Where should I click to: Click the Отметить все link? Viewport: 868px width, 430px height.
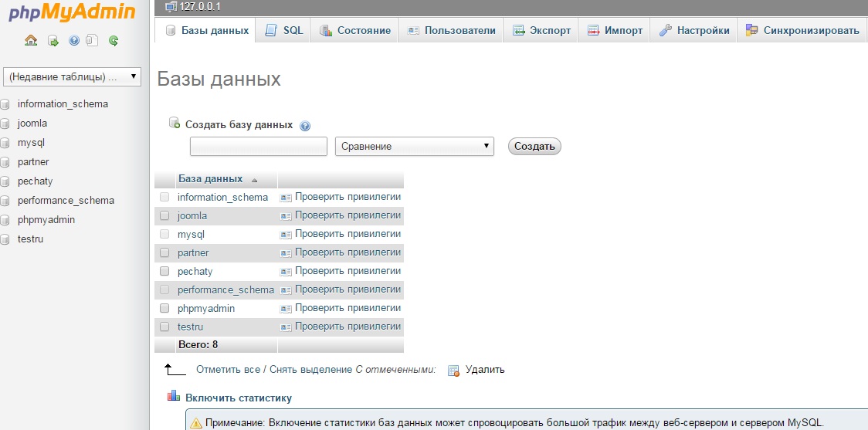228,370
